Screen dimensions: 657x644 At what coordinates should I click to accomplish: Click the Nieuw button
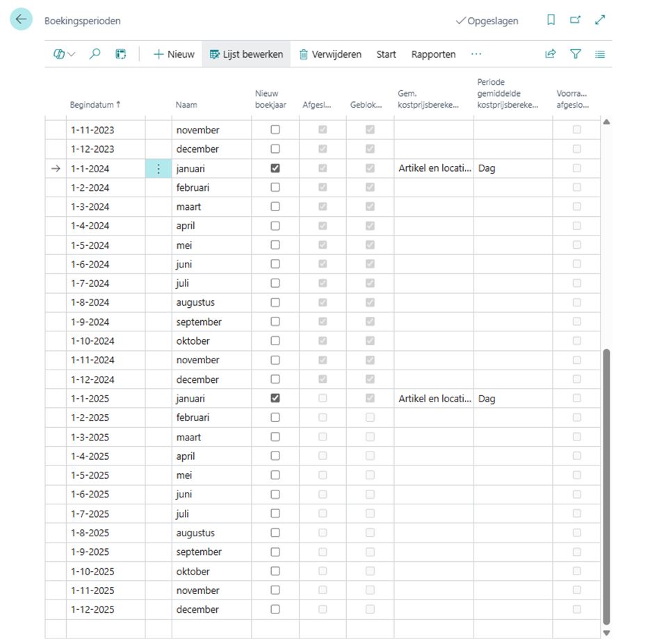pyautogui.click(x=174, y=54)
